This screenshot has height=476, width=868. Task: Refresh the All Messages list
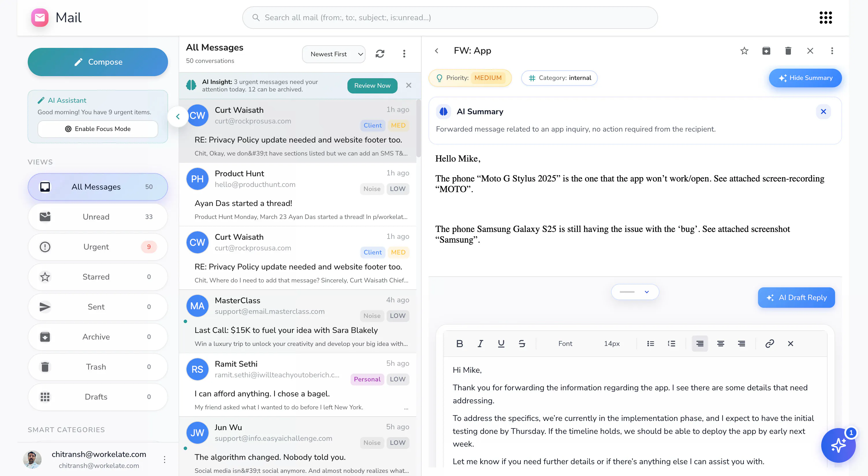(x=380, y=54)
